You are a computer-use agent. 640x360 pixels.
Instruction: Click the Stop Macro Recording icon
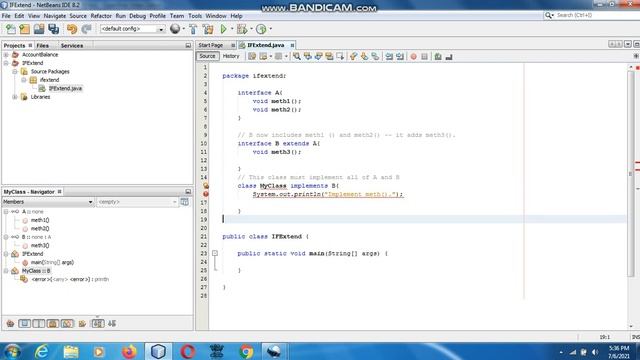(x=424, y=56)
